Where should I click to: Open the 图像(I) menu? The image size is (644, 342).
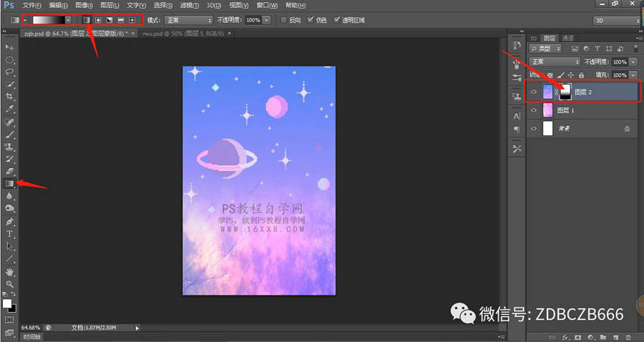(x=84, y=5)
